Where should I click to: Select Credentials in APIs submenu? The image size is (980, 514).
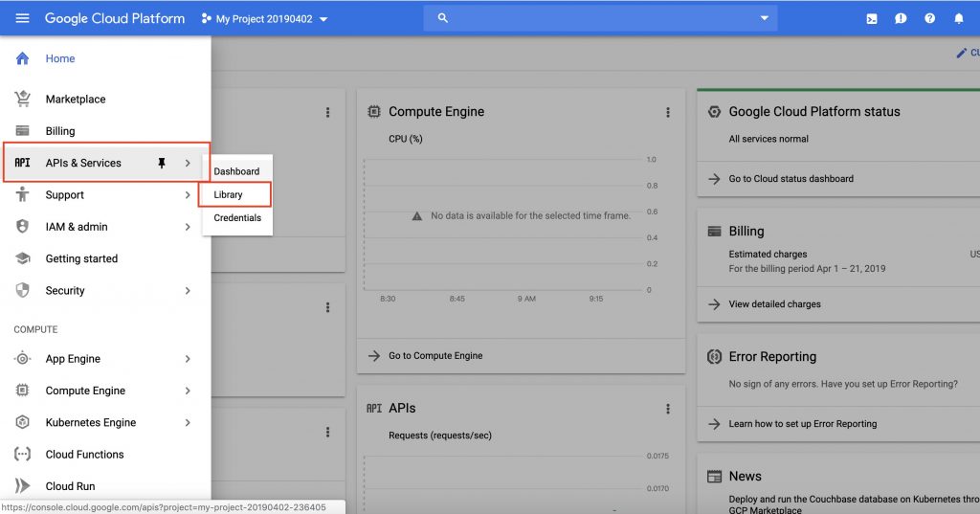pos(237,217)
